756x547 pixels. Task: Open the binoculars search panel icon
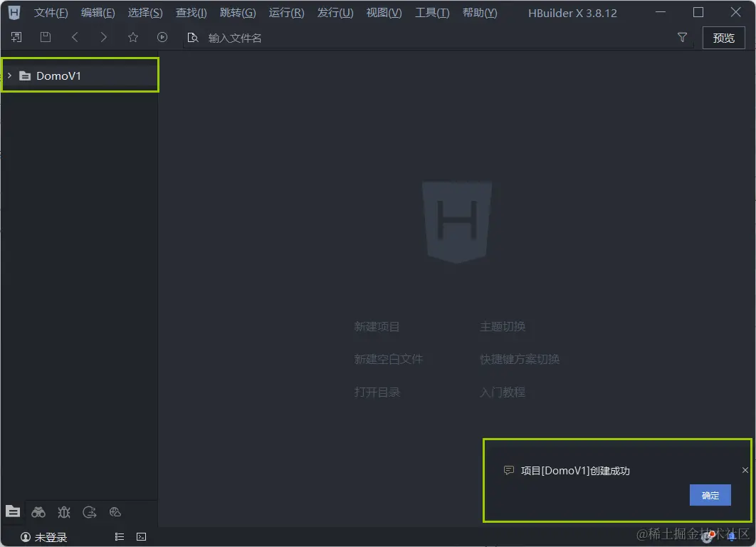coord(38,512)
